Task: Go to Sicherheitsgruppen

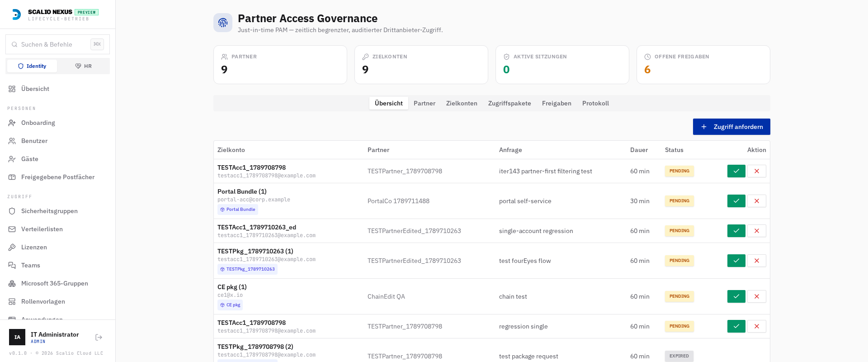Action: click(x=57, y=211)
